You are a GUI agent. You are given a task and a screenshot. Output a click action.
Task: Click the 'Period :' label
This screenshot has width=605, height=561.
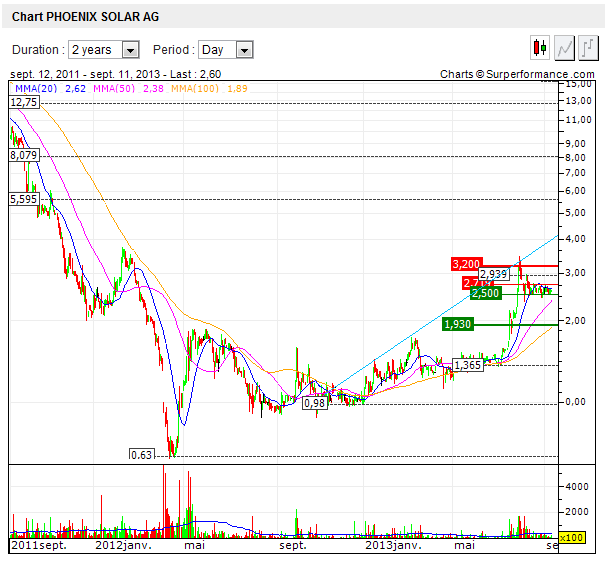coord(174,50)
